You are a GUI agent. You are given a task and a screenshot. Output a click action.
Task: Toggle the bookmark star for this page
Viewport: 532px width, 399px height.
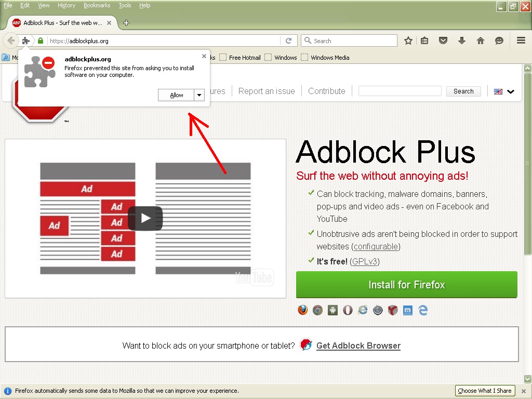point(408,41)
